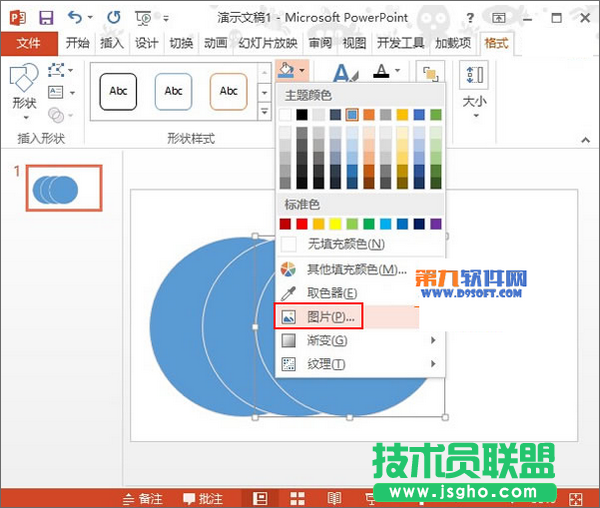Viewport: 600px width, 508px height.
Task: Switch to the 切换 Transitions tab
Action: coord(181,43)
